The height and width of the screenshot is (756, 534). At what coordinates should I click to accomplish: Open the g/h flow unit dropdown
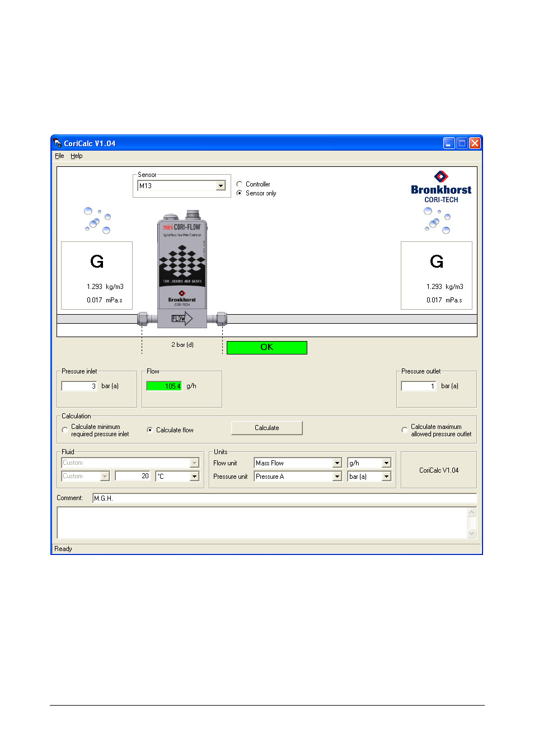386,463
